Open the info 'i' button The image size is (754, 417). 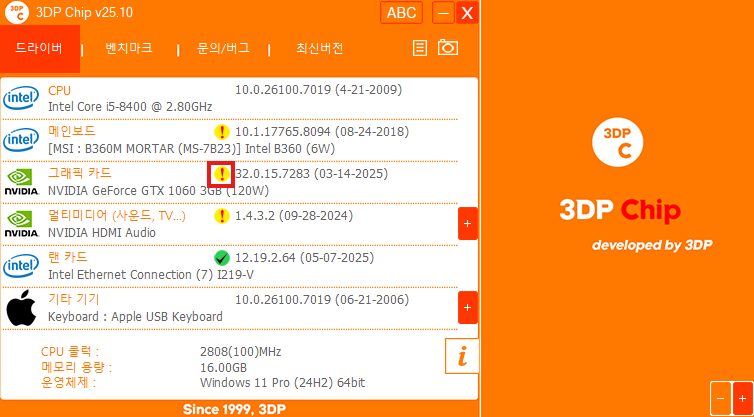(462, 356)
